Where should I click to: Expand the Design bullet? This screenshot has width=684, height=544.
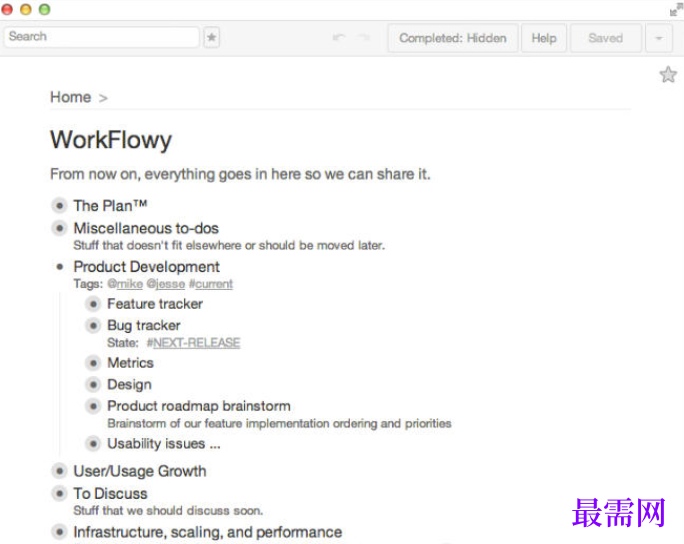point(93,384)
